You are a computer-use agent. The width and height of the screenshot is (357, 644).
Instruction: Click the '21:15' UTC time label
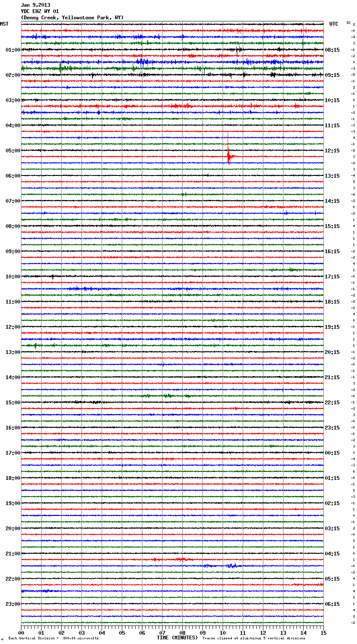332,377
